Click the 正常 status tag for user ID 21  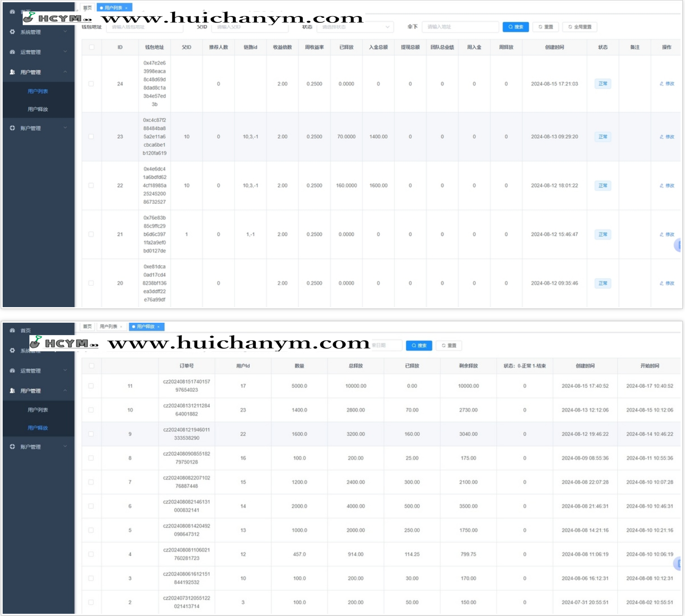click(603, 234)
